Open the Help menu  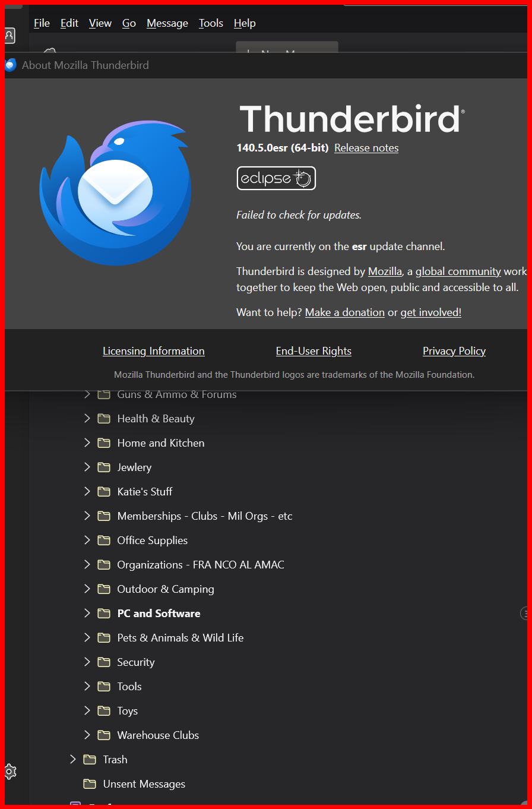coord(245,23)
